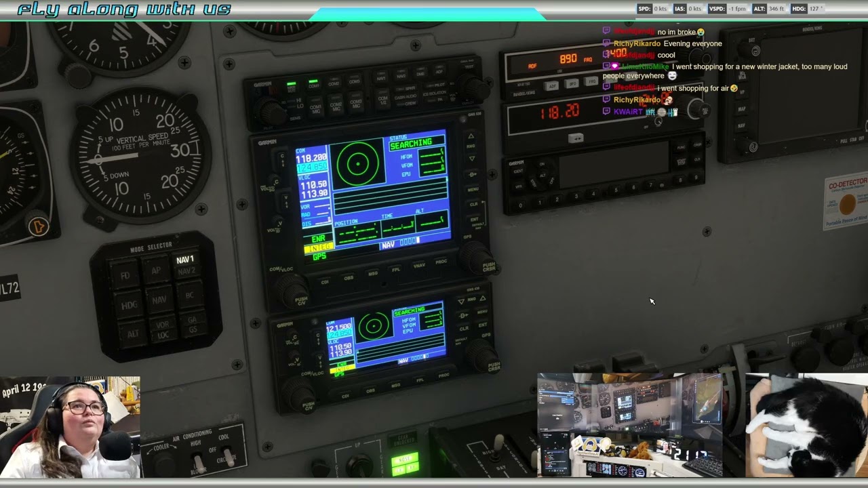The height and width of the screenshot is (488, 868).
Task: Engage ALT hold on the mode selector
Action: [x=133, y=333]
